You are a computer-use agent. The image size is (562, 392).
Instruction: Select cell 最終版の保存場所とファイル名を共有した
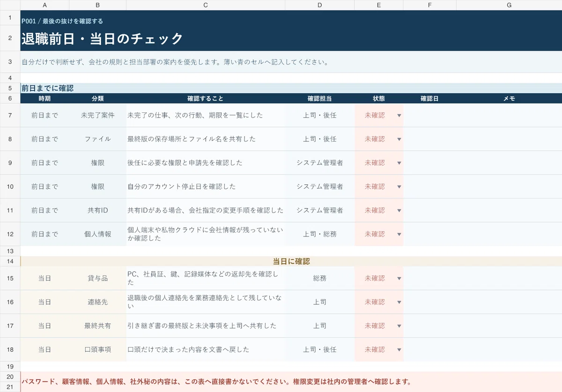[206, 139]
